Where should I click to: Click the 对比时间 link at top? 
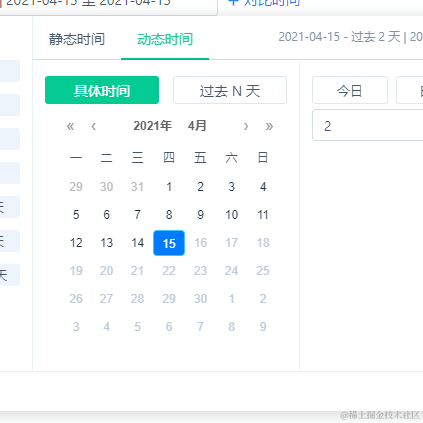[264, 3]
